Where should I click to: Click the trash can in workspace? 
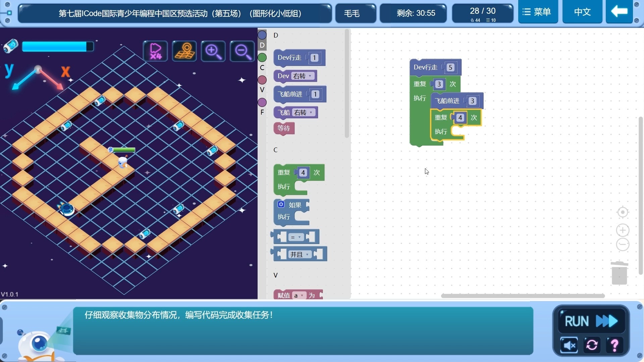pos(619,273)
